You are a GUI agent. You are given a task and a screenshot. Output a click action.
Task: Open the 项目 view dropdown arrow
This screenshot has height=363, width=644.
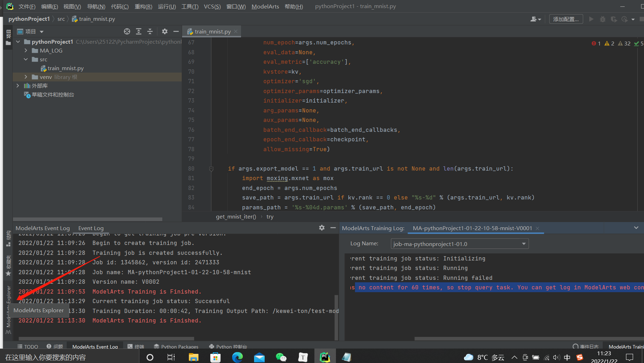pyautogui.click(x=42, y=32)
